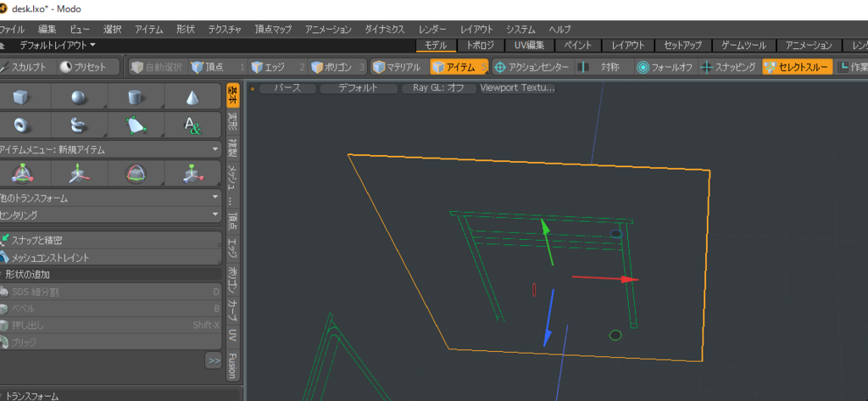Click the スナップと精密 button
Viewport: 868px width, 401px height.
(111, 240)
